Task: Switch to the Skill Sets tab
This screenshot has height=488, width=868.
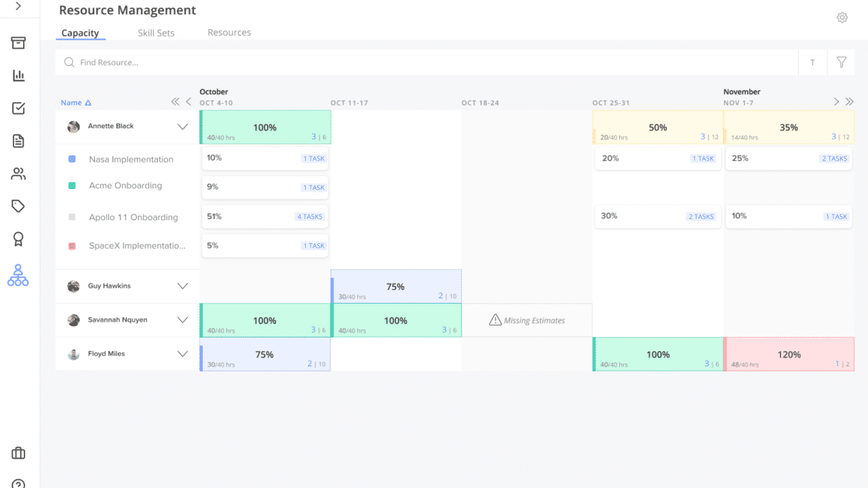Action: pyautogui.click(x=156, y=33)
